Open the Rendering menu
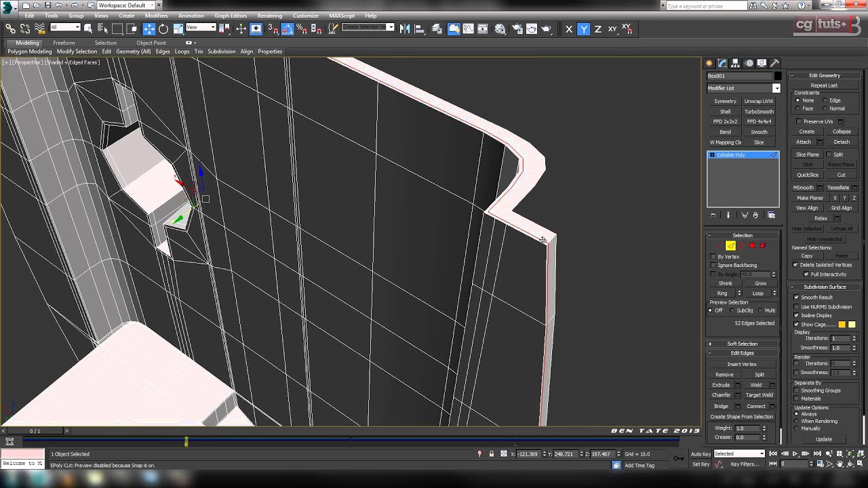 click(x=270, y=16)
